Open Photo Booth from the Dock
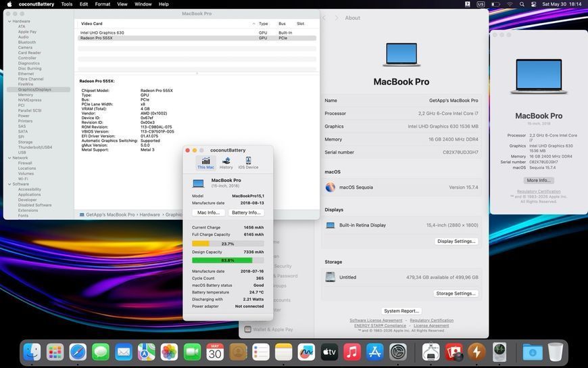The width and height of the screenshot is (588, 368). point(454,352)
